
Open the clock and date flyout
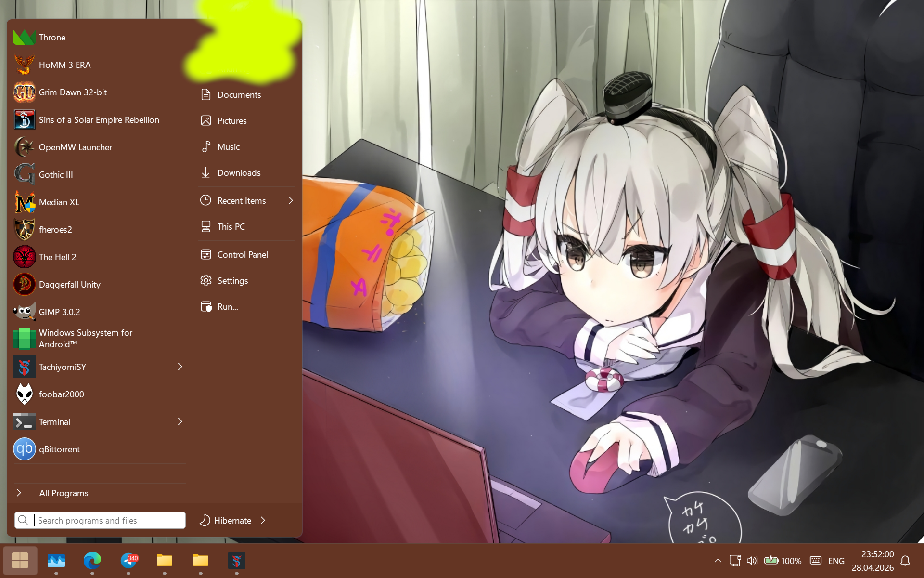coord(873,561)
